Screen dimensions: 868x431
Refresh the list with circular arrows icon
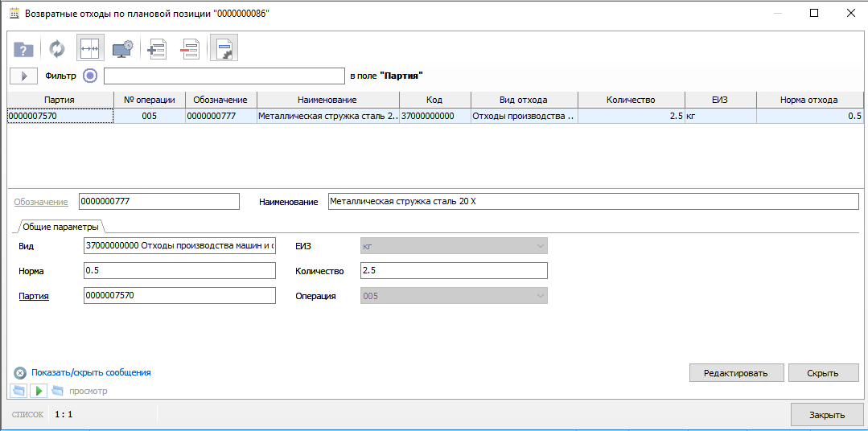[x=56, y=49]
